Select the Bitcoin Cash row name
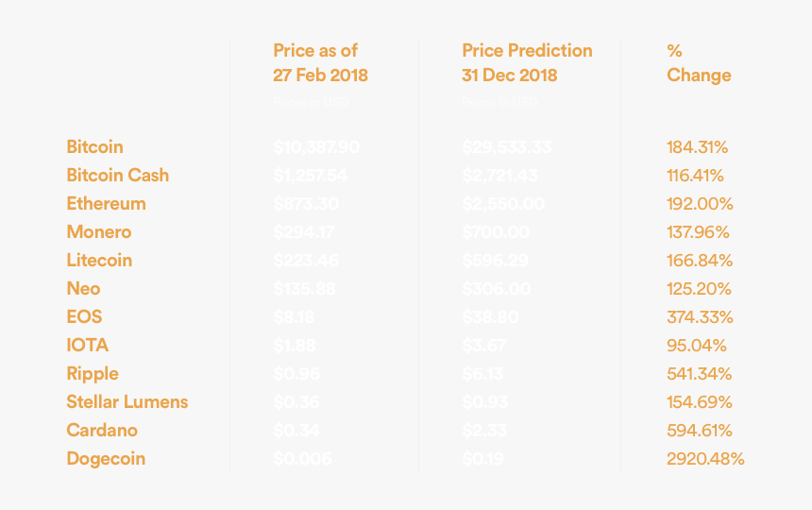Viewport: 812px width, 510px height. pos(117,176)
